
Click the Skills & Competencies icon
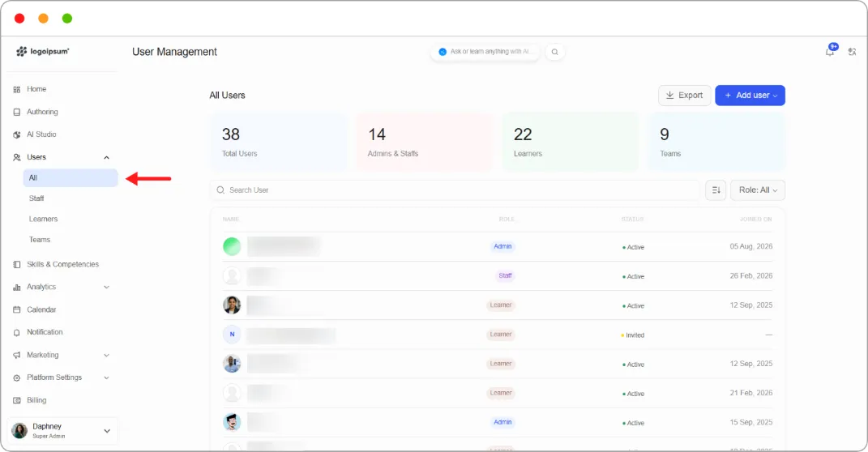tap(16, 264)
